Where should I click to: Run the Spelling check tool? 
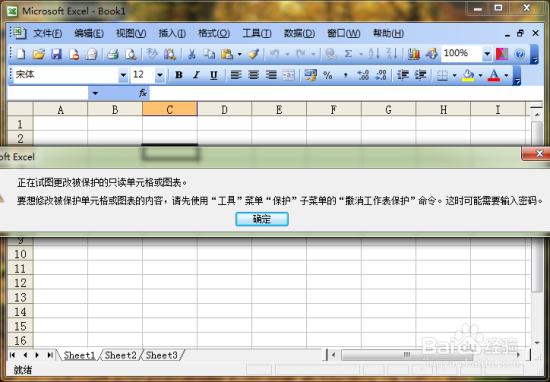point(152,54)
